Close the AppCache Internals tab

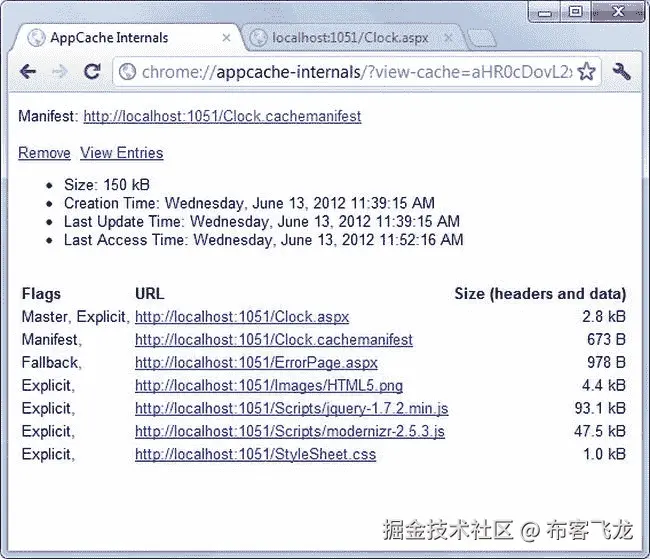pyautogui.click(x=226, y=38)
